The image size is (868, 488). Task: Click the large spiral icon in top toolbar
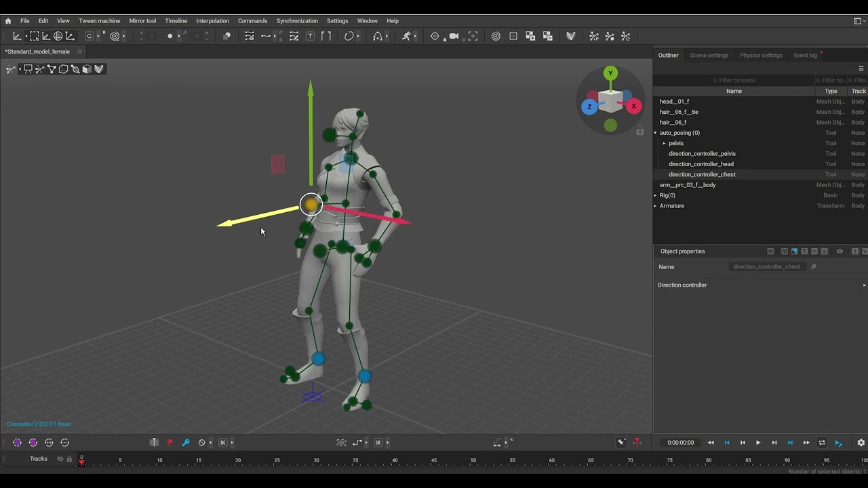(x=496, y=36)
